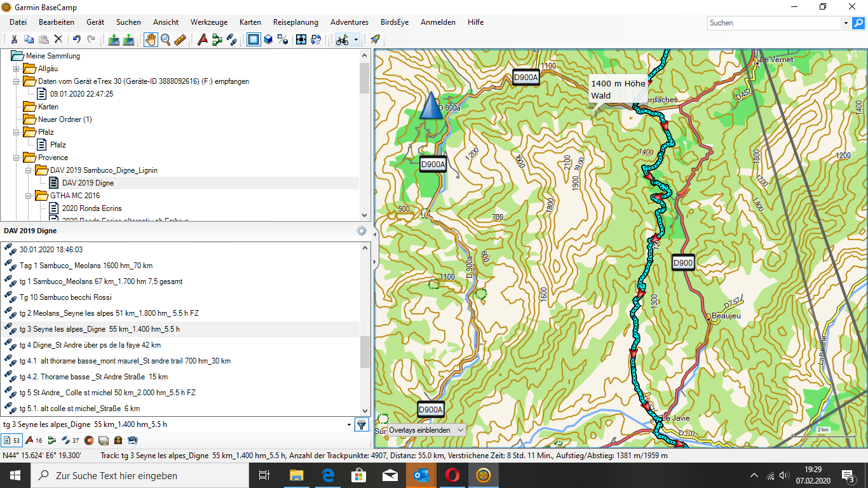Screen dimensions: 868x488
Task: Select the Karten folder
Action: tap(48, 107)
